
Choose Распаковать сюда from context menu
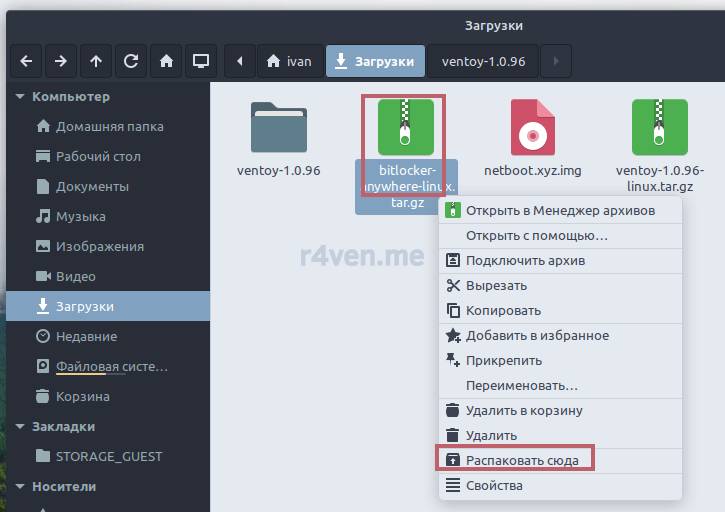click(x=519, y=460)
